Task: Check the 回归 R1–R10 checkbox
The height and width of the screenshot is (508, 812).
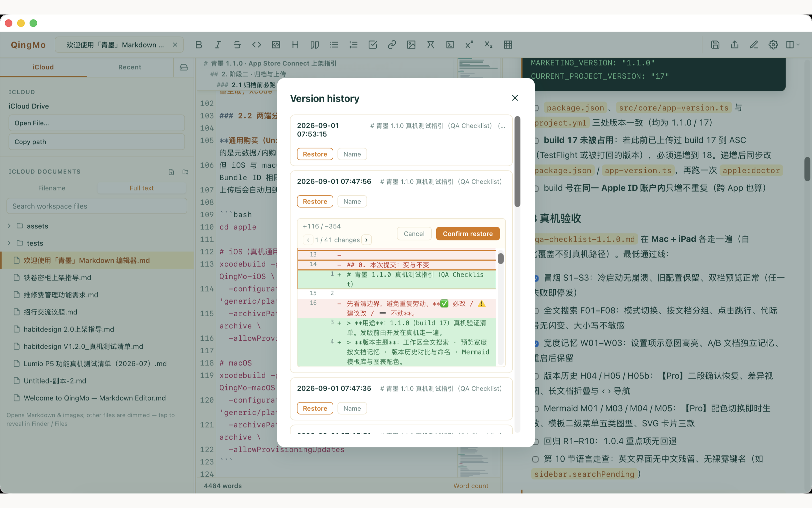Action: point(536,441)
